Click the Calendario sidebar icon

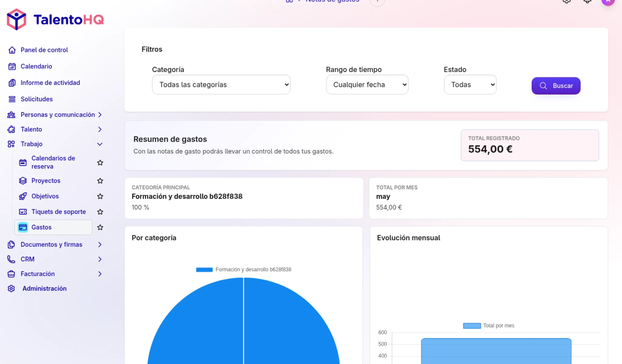click(12, 66)
